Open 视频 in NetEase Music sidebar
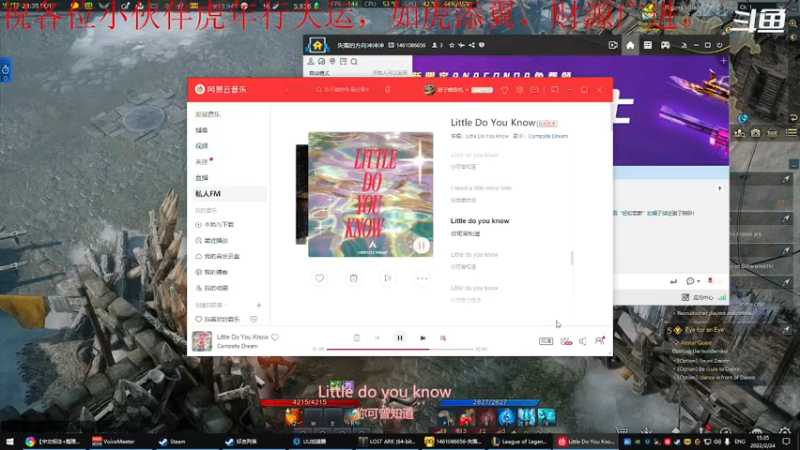The width and height of the screenshot is (800, 450). click(202, 146)
